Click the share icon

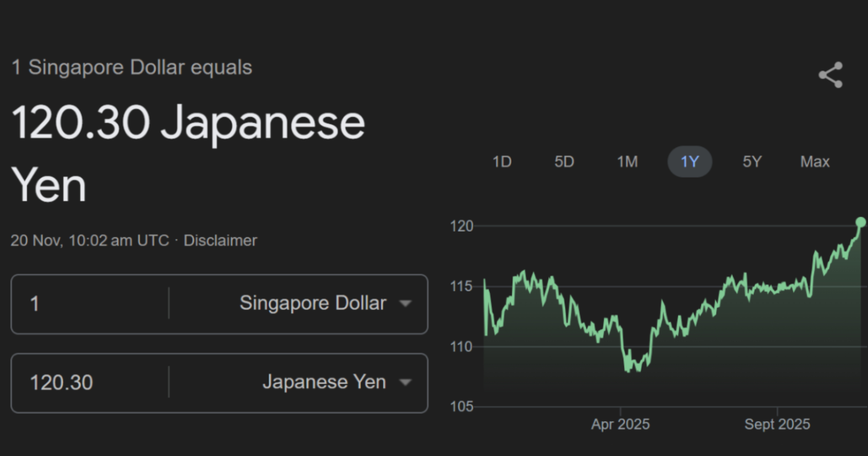[830, 75]
